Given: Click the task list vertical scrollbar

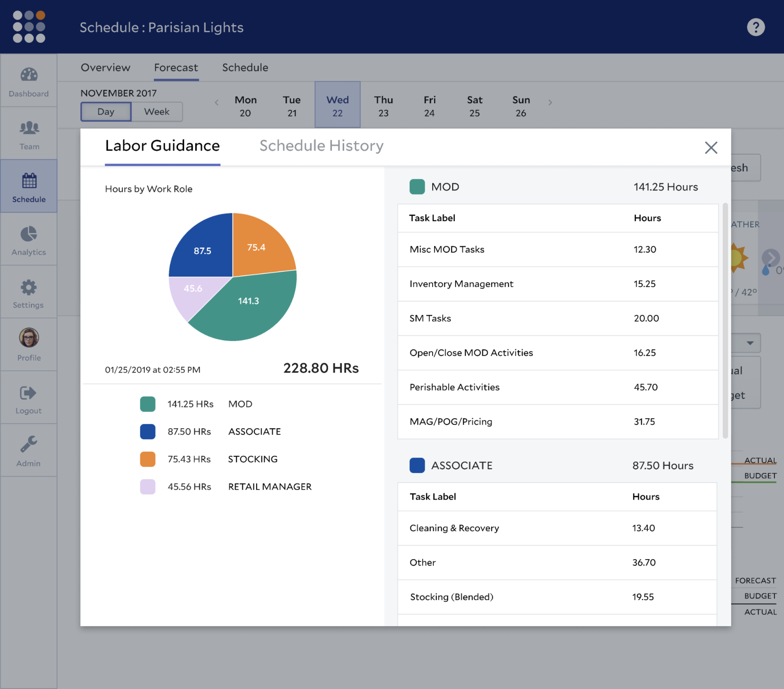Looking at the screenshot, I should [x=725, y=320].
